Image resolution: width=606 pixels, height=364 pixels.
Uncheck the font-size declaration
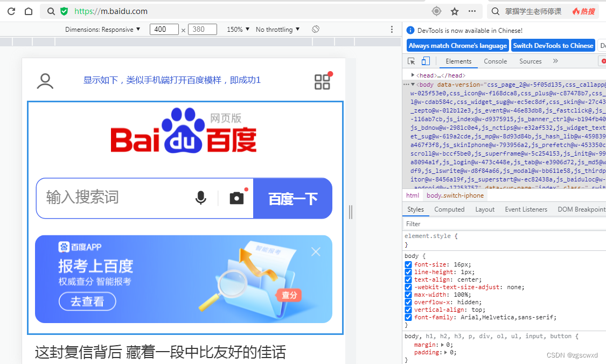408,265
